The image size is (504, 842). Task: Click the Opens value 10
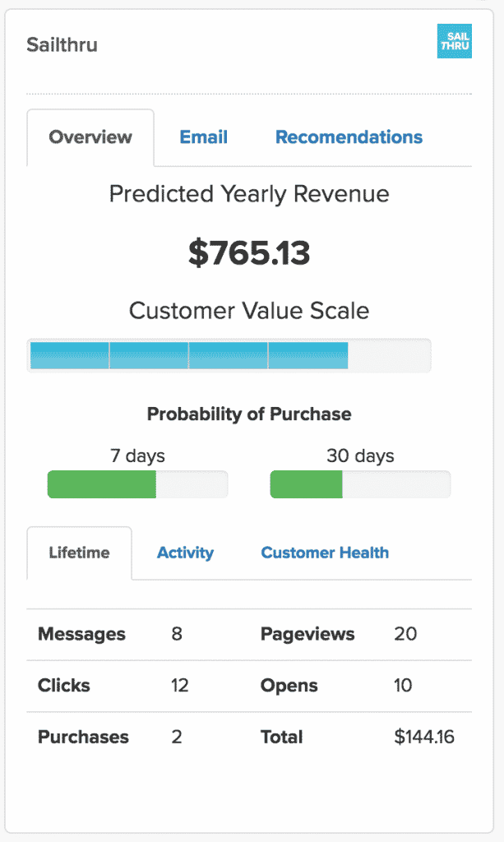(x=403, y=685)
